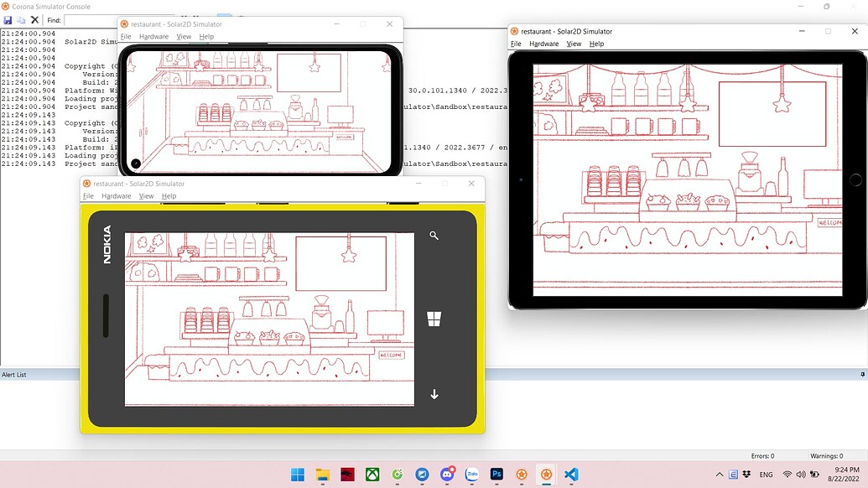The height and width of the screenshot is (488, 868).
Task: Open Discord from the taskbar
Action: (x=447, y=474)
